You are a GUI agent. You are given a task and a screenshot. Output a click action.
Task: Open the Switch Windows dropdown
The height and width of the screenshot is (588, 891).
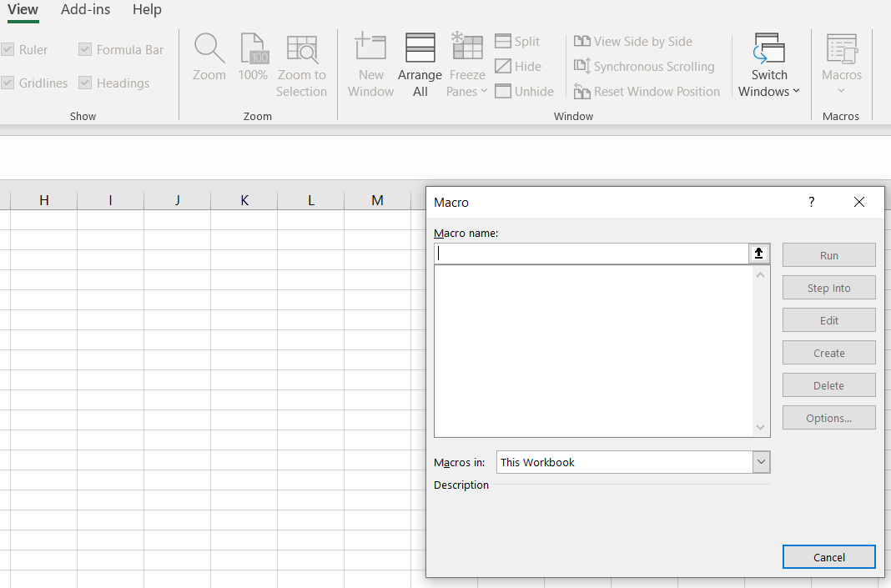[x=769, y=65]
